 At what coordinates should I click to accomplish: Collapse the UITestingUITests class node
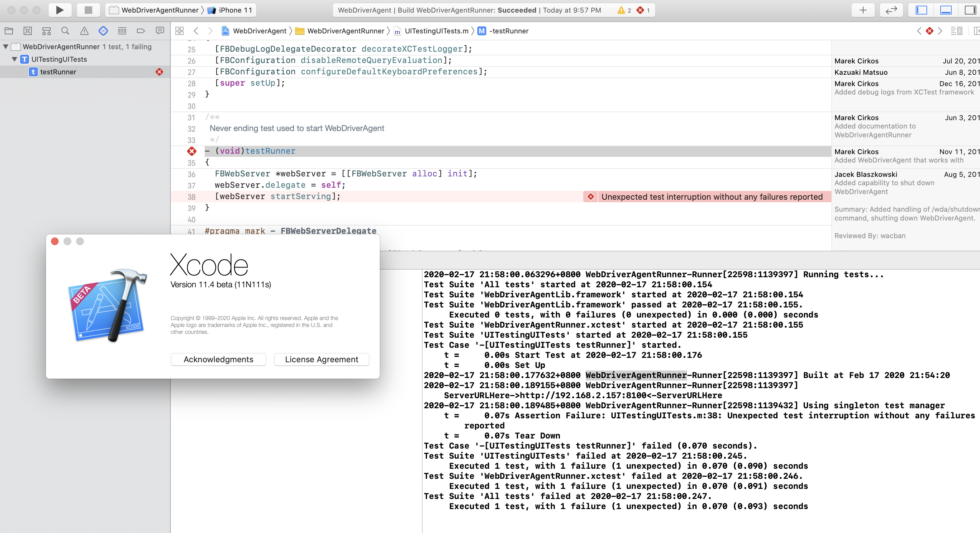coord(14,59)
